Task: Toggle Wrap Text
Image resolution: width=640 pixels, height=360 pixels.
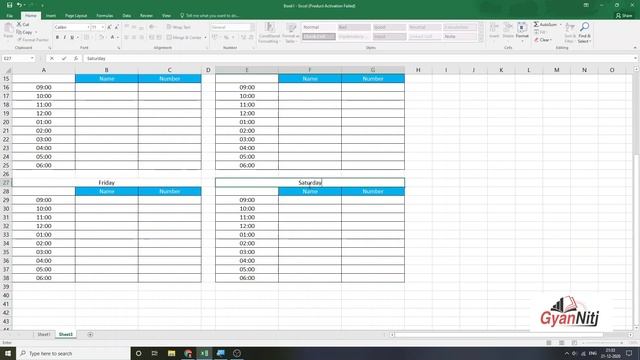Action: 179,27
